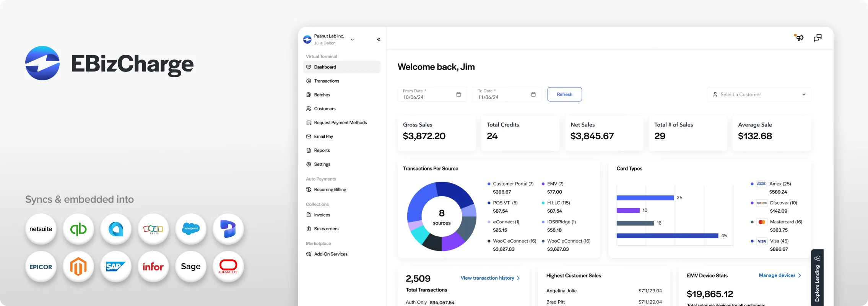
Task: Click the Microsoft Dynamics integration icon
Action: pos(228,229)
